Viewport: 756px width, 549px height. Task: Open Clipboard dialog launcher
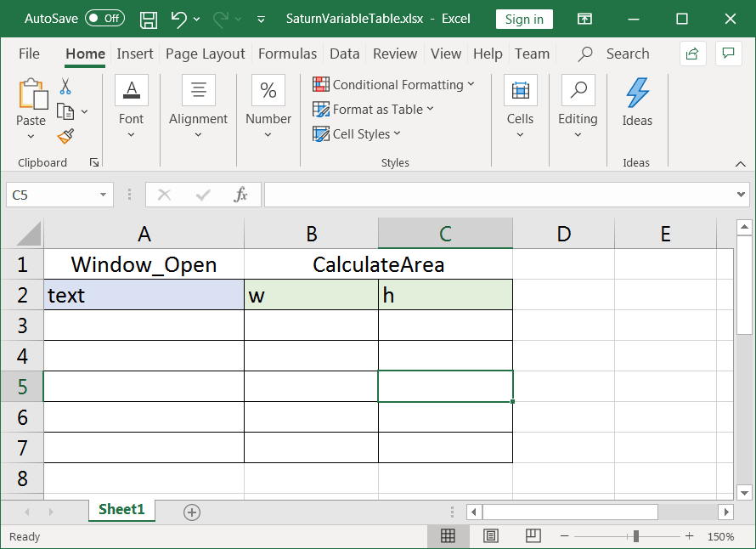coord(94,162)
